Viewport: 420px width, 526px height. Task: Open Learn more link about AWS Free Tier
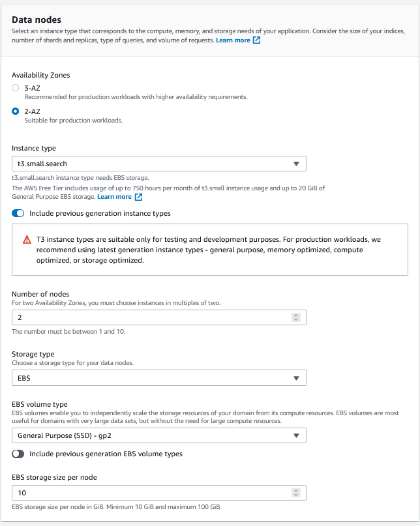tap(114, 197)
